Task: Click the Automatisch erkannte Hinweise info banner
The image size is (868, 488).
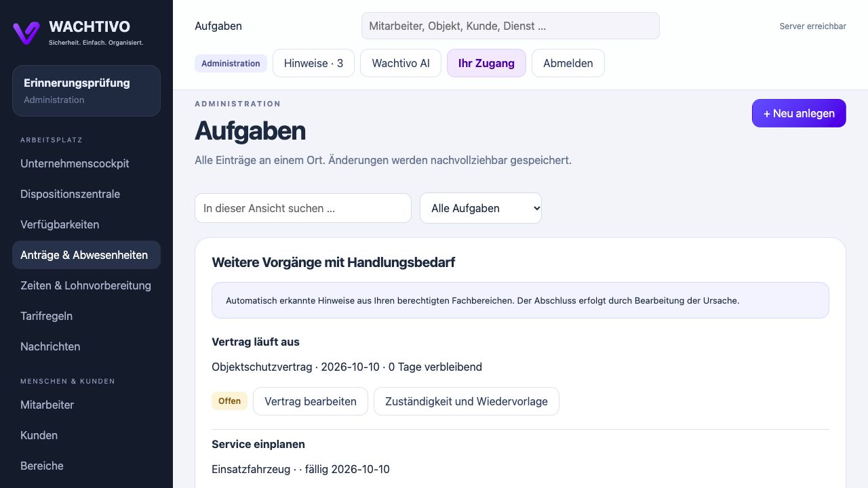Action: (520, 300)
